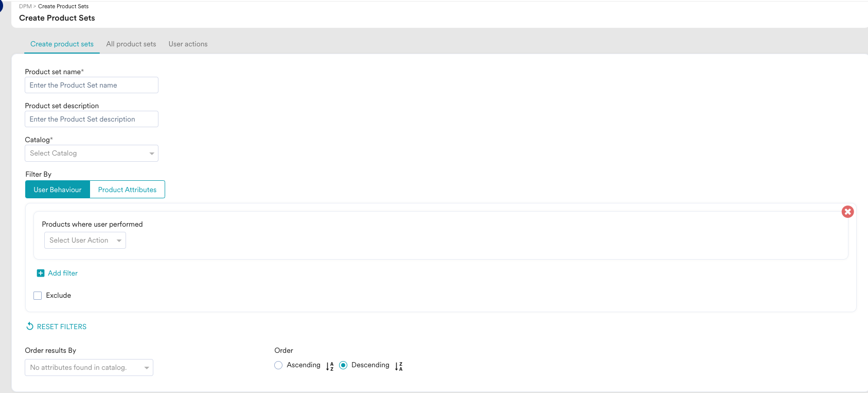Click the Order label above radio buttons
868x393 pixels.
click(284, 350)
